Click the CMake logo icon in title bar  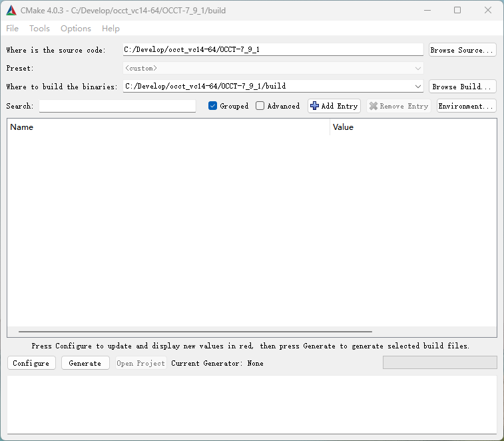coord(11,10)
